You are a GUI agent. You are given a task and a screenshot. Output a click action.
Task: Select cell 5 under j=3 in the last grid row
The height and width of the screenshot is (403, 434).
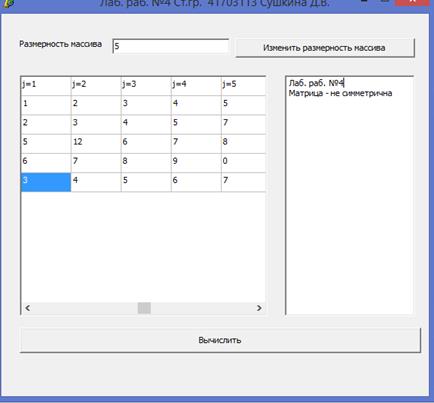[x=146, y=182]
